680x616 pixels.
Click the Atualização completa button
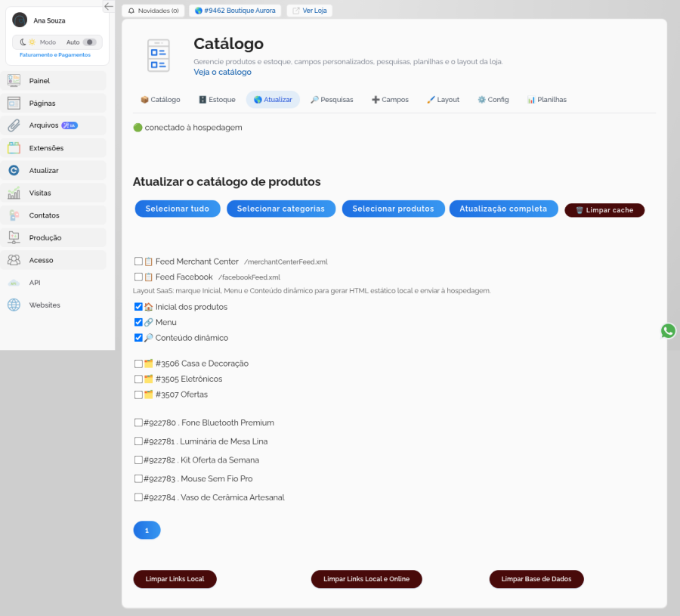click(503, 209)
